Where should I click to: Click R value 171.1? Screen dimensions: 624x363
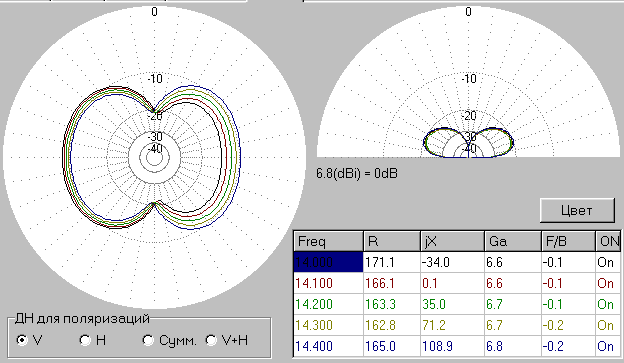coord(392,262)
